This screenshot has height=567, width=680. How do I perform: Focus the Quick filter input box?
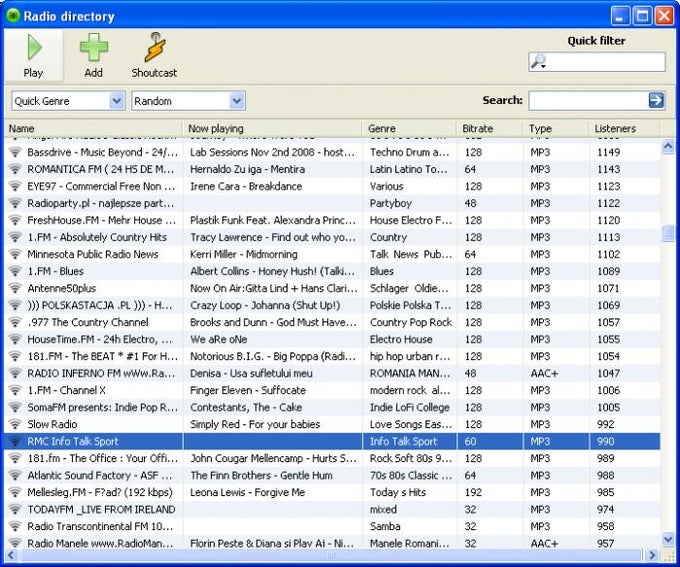coord(606,62)
